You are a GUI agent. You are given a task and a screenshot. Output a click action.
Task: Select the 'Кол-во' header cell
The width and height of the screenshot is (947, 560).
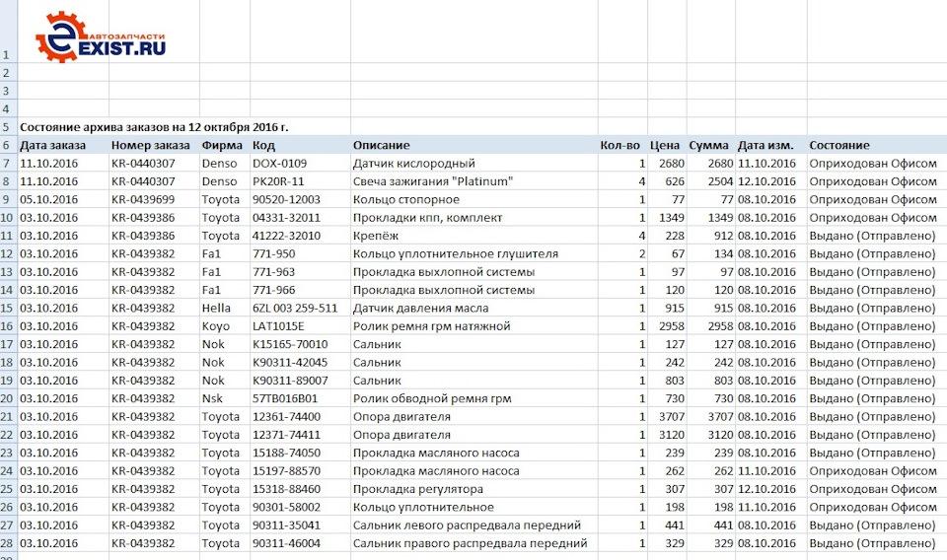[x=619, y=145]
